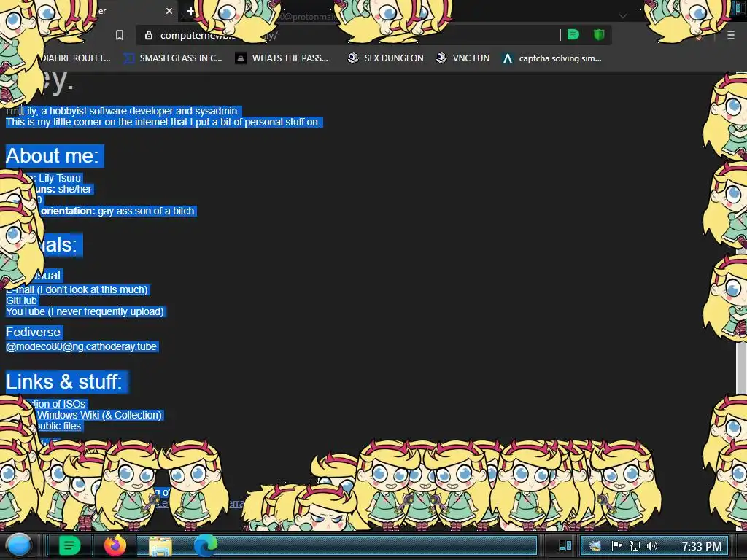Open the green chat app in taskbar

click(x=69, y=545)
